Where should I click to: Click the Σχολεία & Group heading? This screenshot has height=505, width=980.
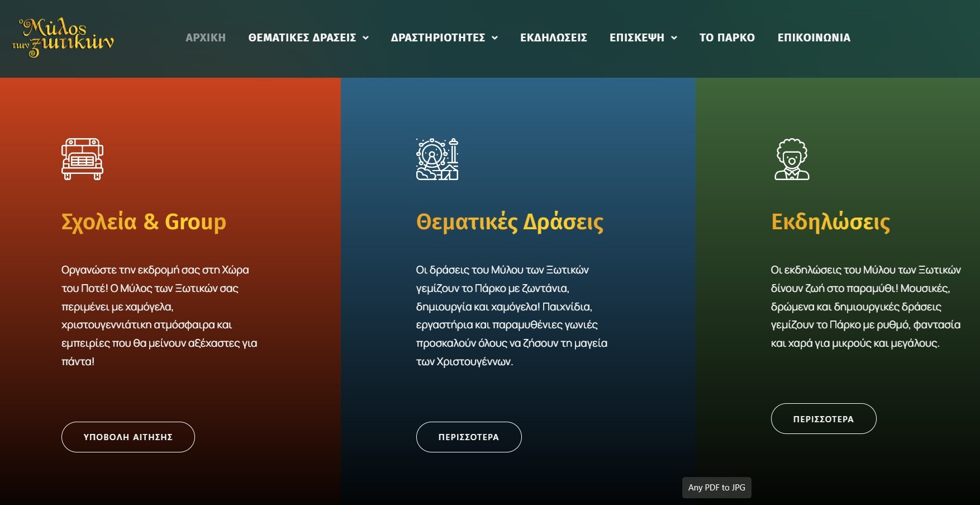pyautogui.click(x=144, y=222)
